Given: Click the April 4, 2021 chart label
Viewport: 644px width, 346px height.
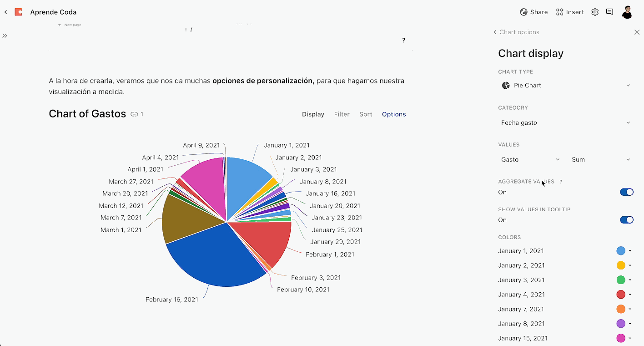Looking at the screenshot, I should [161, 158].
